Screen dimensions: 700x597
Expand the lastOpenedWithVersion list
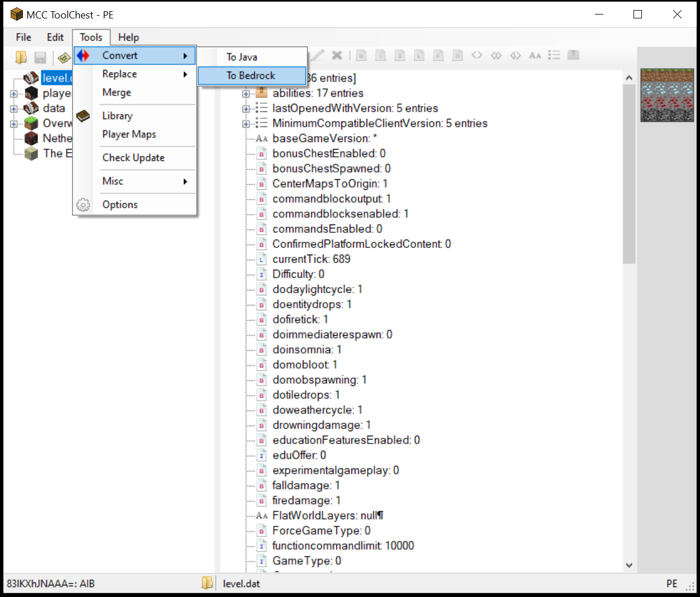[x=246, y=109]
